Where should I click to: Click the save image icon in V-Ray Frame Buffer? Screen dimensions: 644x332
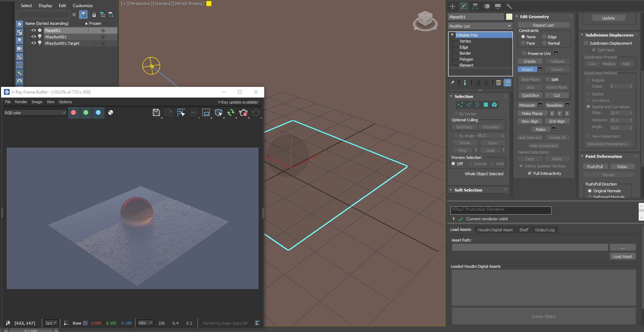(156, 113)
